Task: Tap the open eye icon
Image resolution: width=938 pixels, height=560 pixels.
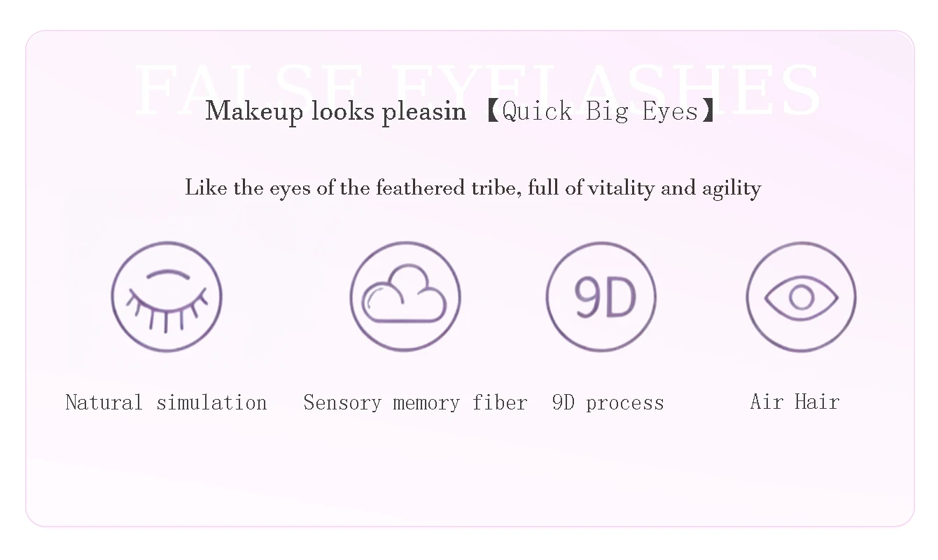Action: click(801, 297)
